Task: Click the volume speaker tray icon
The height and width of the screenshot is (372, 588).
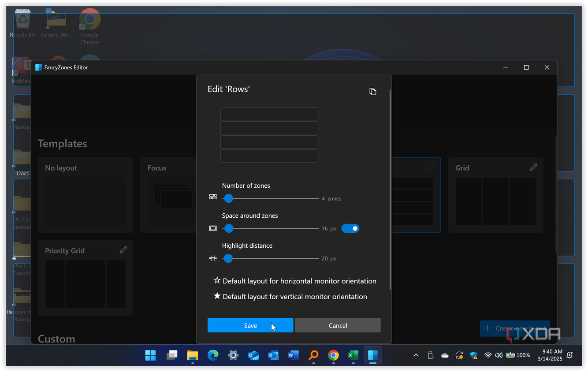Action: [499, 355]
